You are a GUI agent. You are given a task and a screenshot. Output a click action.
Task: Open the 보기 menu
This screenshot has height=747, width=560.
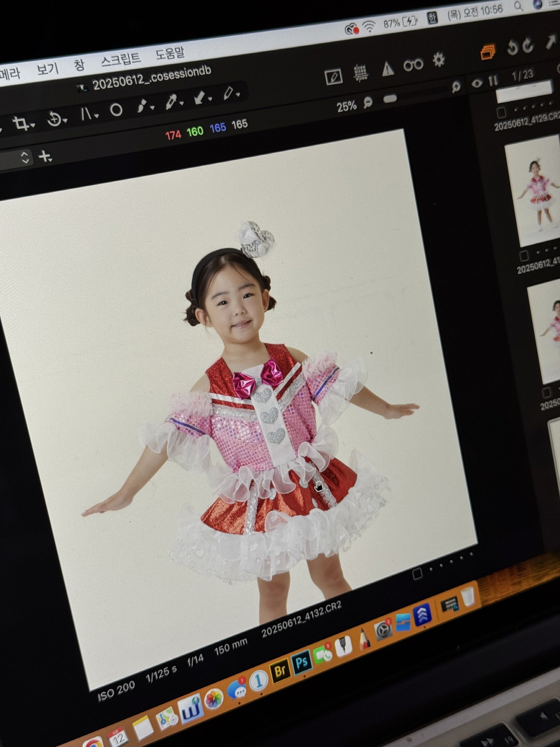pyautogui.click(x=47, y=69)
